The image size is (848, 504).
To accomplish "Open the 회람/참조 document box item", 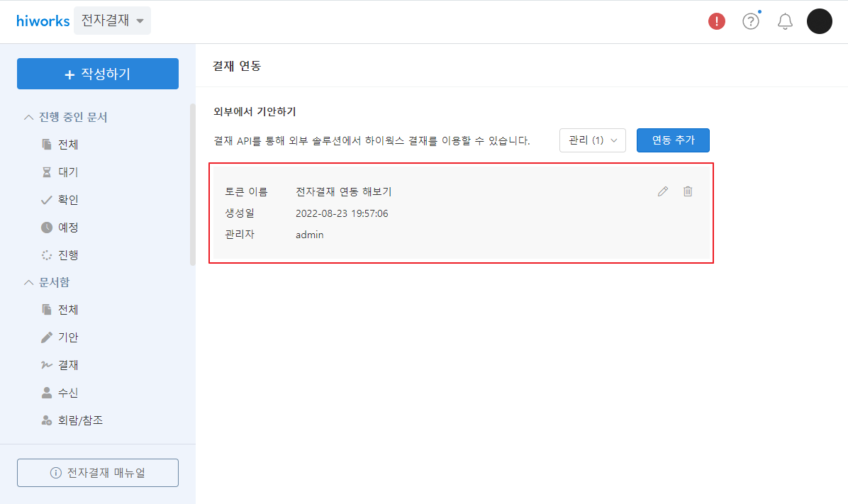I will [80, 420].
